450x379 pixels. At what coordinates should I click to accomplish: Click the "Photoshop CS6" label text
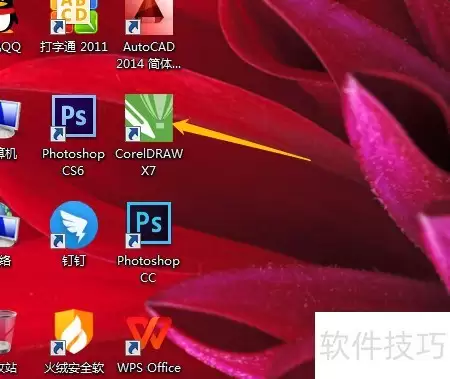pos(73,162)
